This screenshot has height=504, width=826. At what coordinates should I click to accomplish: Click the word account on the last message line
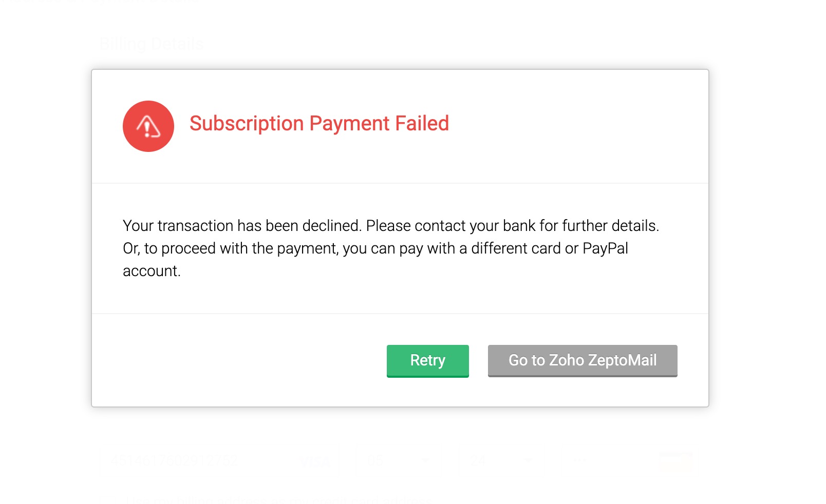pyautogui.click(x=151, y=271)
